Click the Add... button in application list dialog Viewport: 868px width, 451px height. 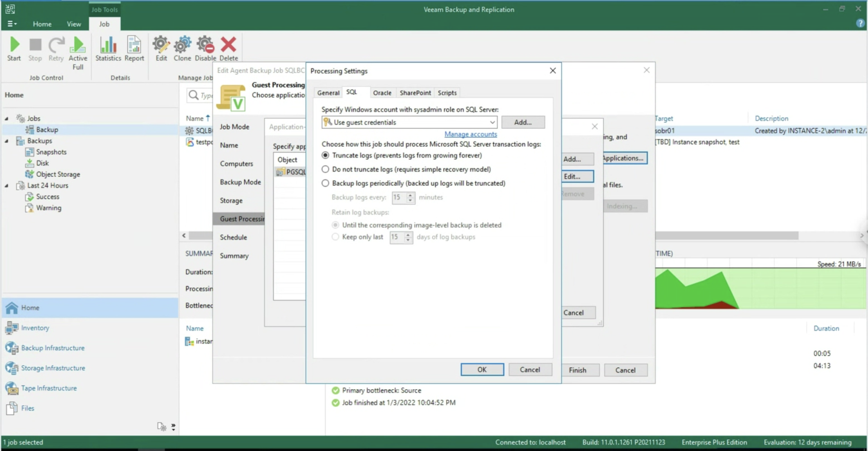pyautogui.click(x=577, y=159)
